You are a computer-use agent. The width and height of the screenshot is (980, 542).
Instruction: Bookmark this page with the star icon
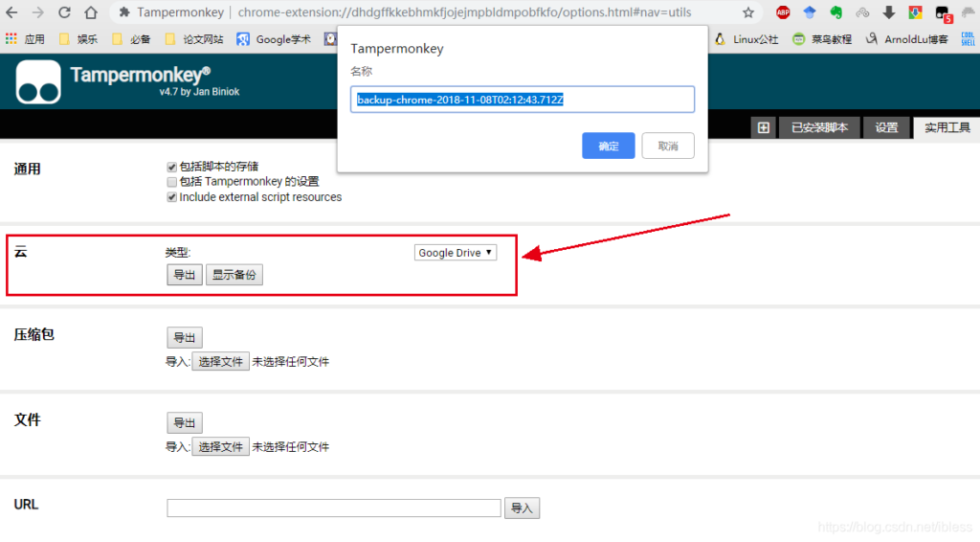click(x=748, y=12)
